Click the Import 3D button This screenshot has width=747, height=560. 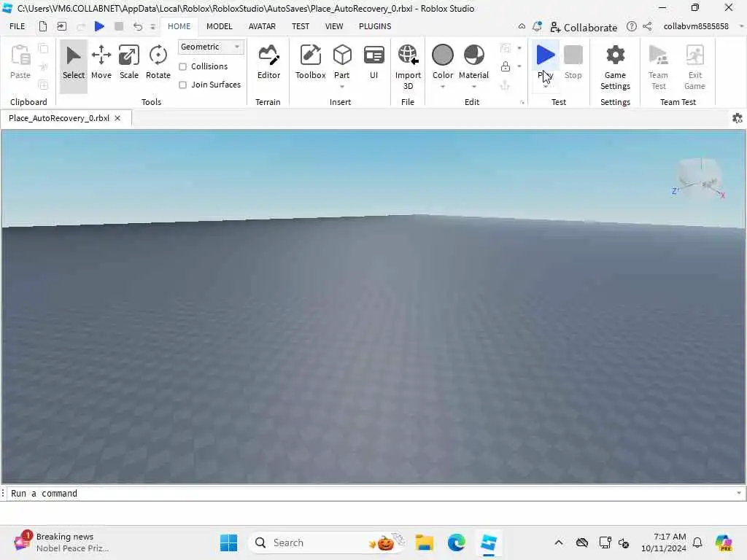pyautogui.click(x=408, y=67)
